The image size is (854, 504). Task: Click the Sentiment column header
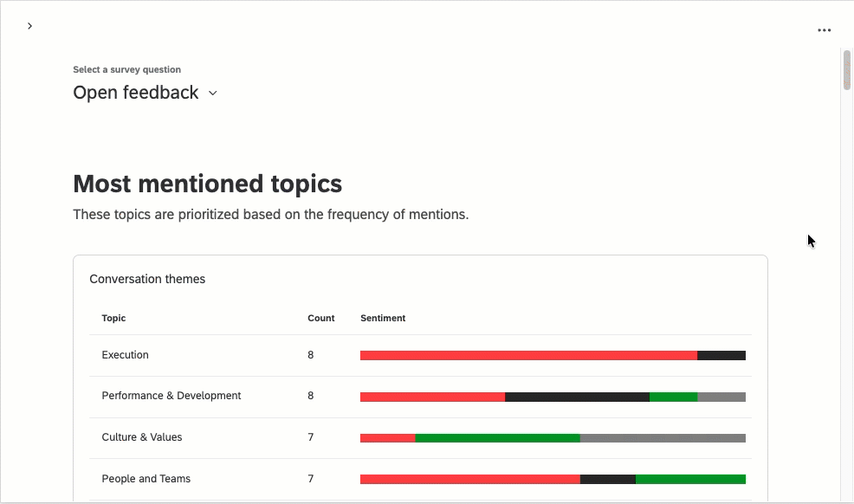coord(383,318)
